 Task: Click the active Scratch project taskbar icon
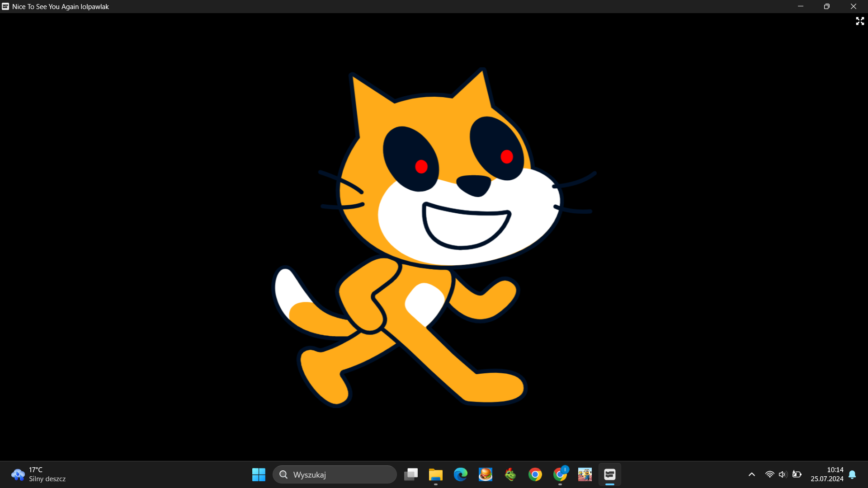coord(610,474)
